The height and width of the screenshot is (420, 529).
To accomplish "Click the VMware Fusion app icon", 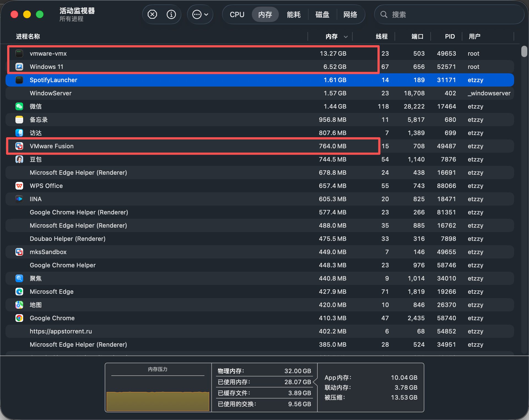I will coord(19,146).
